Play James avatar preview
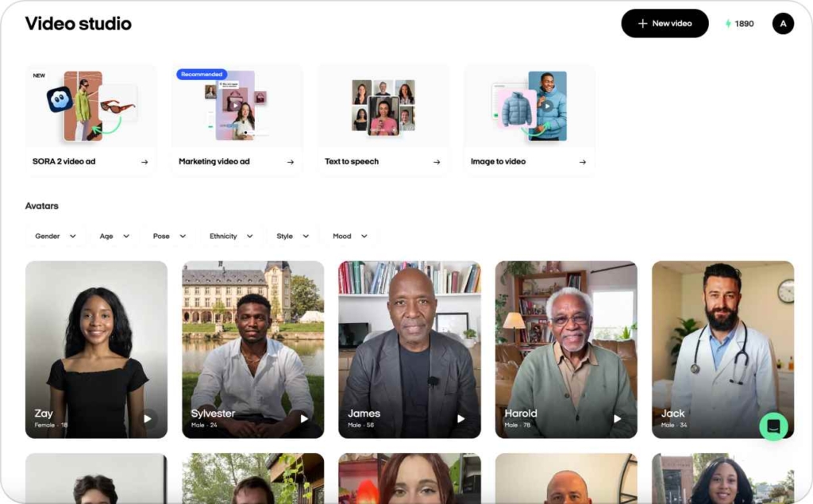Viewport: 813px width, 504px height. (x=460, y=418)
